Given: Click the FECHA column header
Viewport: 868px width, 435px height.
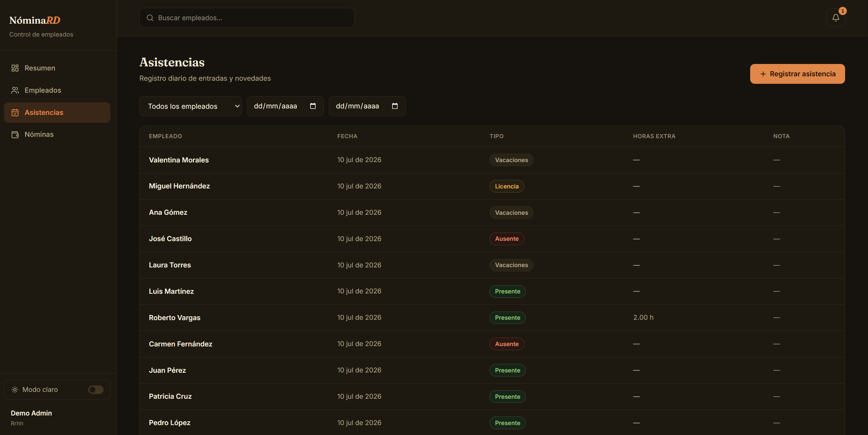Looking at the screenshot, I should click(347, 136).
